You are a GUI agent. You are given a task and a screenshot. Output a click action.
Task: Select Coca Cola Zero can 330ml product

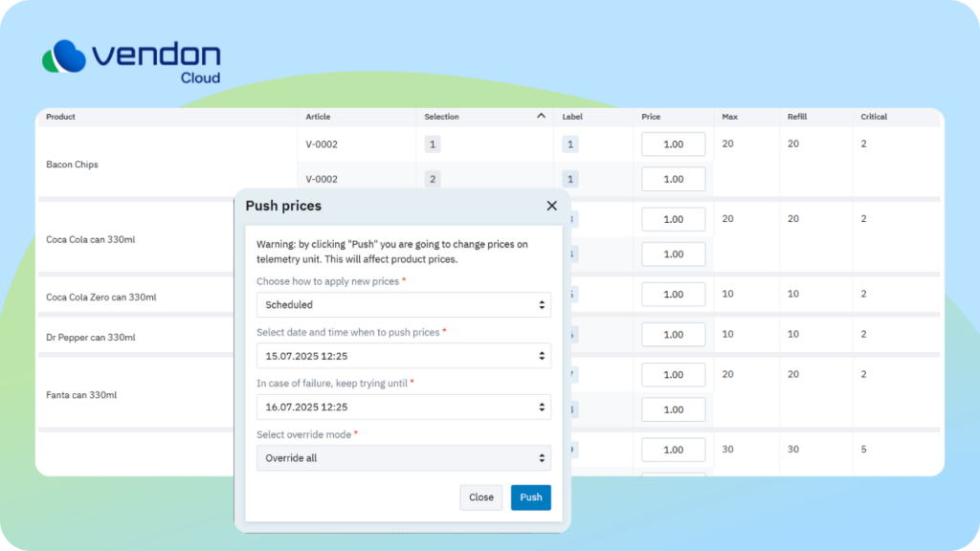(x=100, y=298)
